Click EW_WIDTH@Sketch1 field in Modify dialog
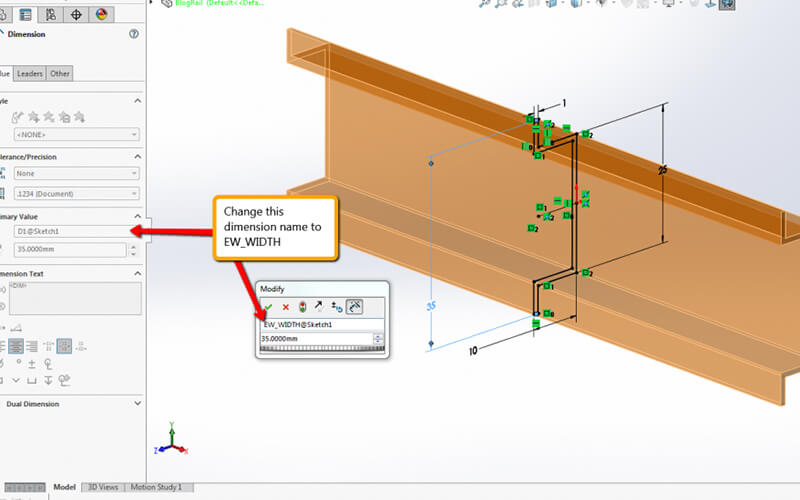The image size is (800, 500). coord(322,324)
